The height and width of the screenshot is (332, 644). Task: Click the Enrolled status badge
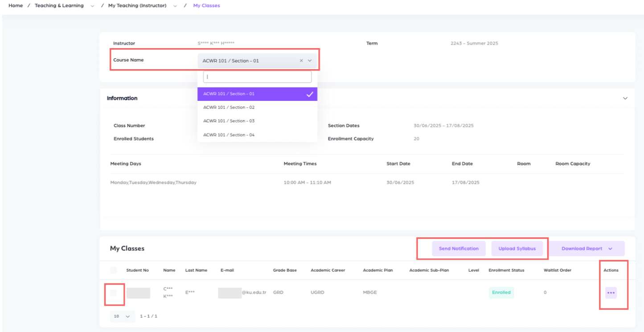(501, 293)
